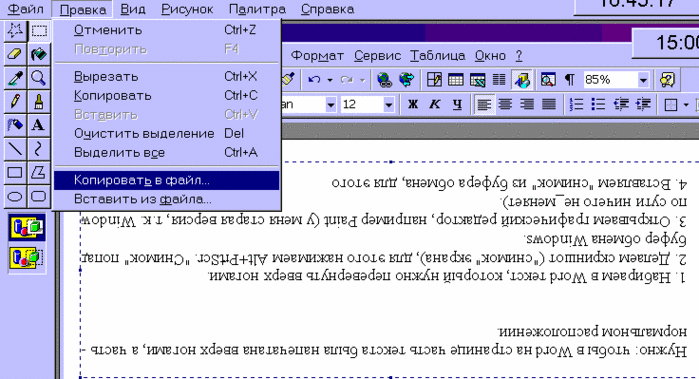The image size is (699, 379).
Task: Click Word's Web Toolbar icon
Action: click(406, 80)
